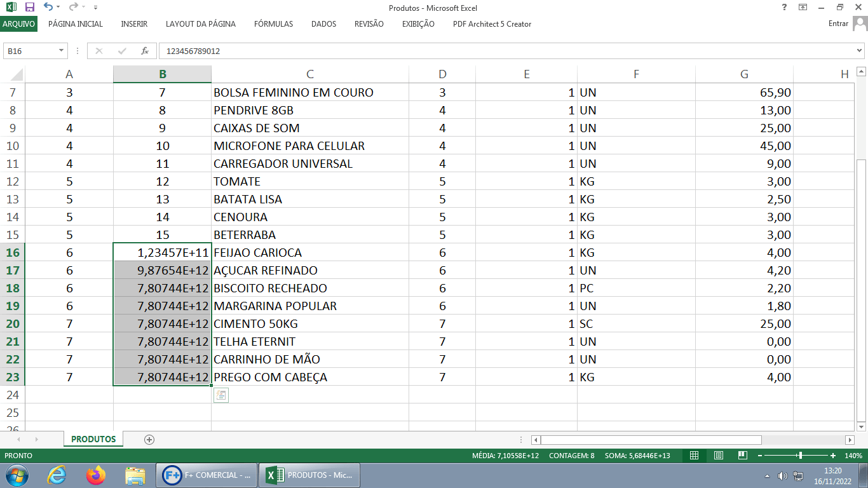
Task: Switch to the PÁGINA INICIAL tab
Action: pyautogui.click(x=76, y=24)
